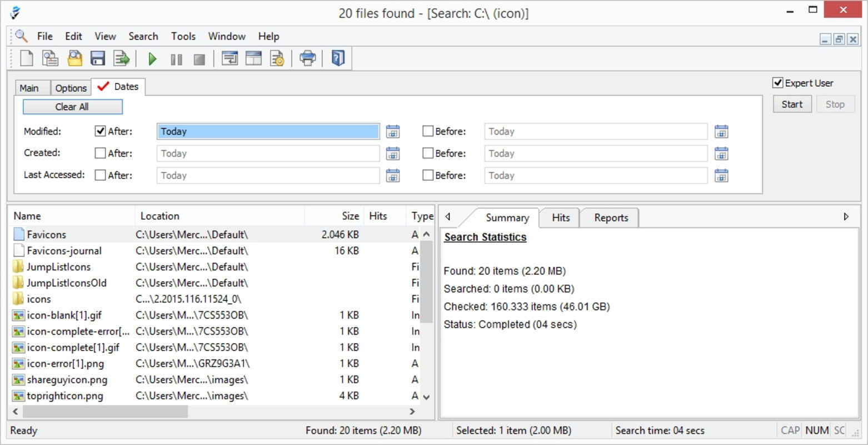
Task: Open the calendar picker for Modified After
Action: 393,131
